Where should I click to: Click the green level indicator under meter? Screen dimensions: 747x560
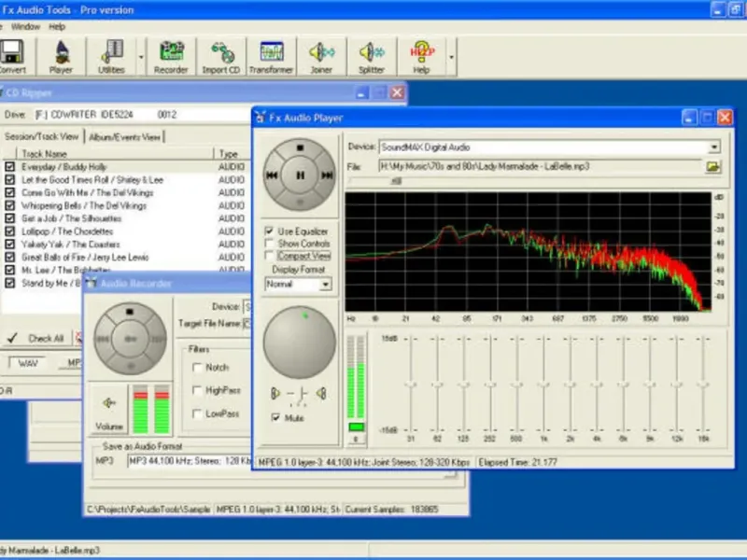357,427
